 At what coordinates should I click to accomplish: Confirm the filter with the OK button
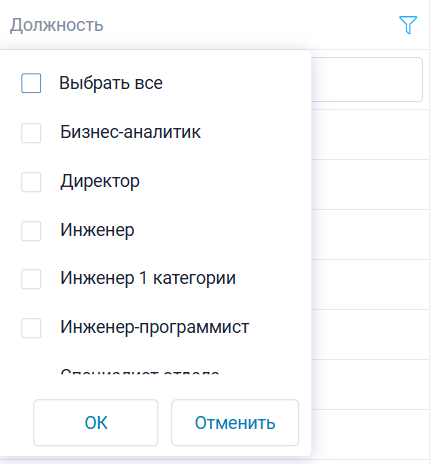96,423
